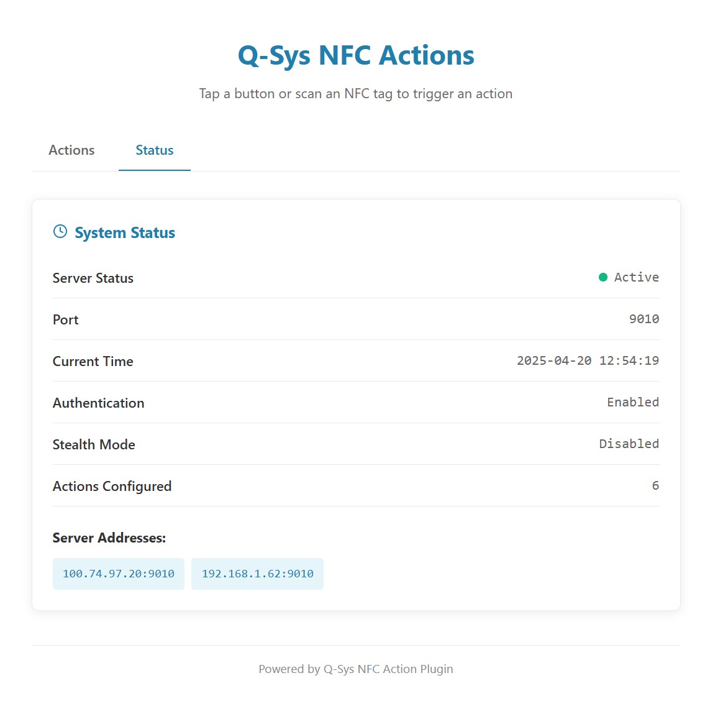The width and height of the screenshot is (728, 701).
Task: Click the Current Time timestamp value
Action: (x=588, y=360)
